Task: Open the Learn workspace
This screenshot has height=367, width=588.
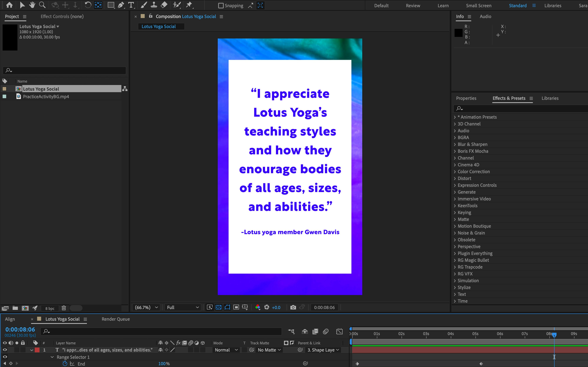Action: (443, 5)
